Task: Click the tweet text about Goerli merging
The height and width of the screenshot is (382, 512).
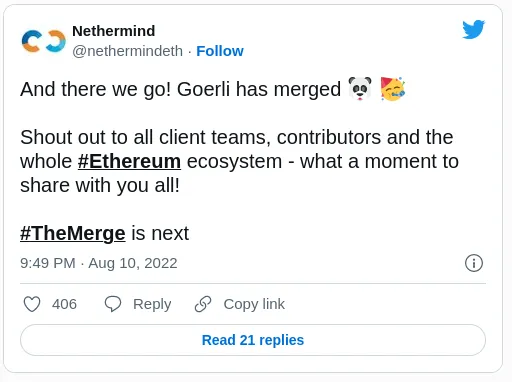Action: coord(180,89)
